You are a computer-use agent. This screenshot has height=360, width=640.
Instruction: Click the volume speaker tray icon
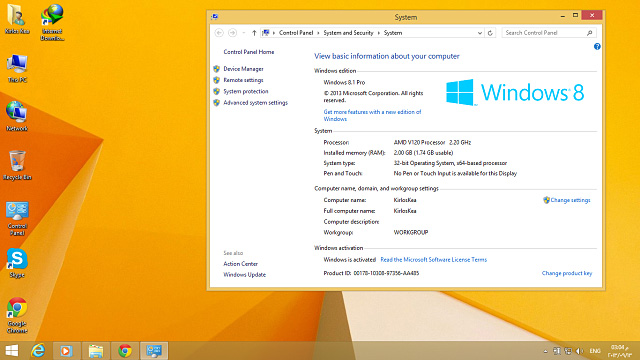coord(580,351)
